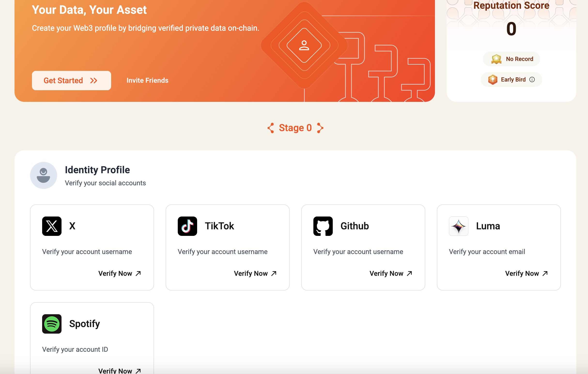Click Verify Now for TikTok
This screenshot has height=374, width=588.
pyautogui.click(x=255, y=273)
